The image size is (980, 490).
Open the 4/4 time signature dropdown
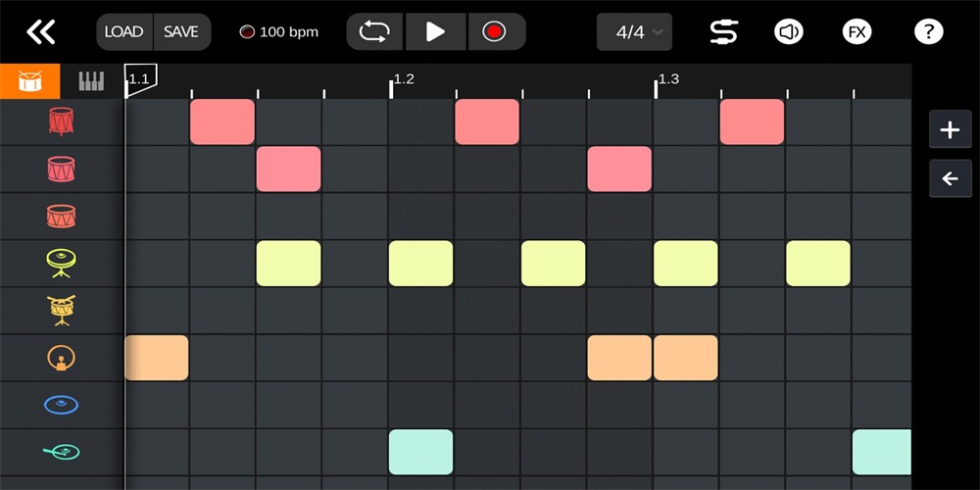634,31
